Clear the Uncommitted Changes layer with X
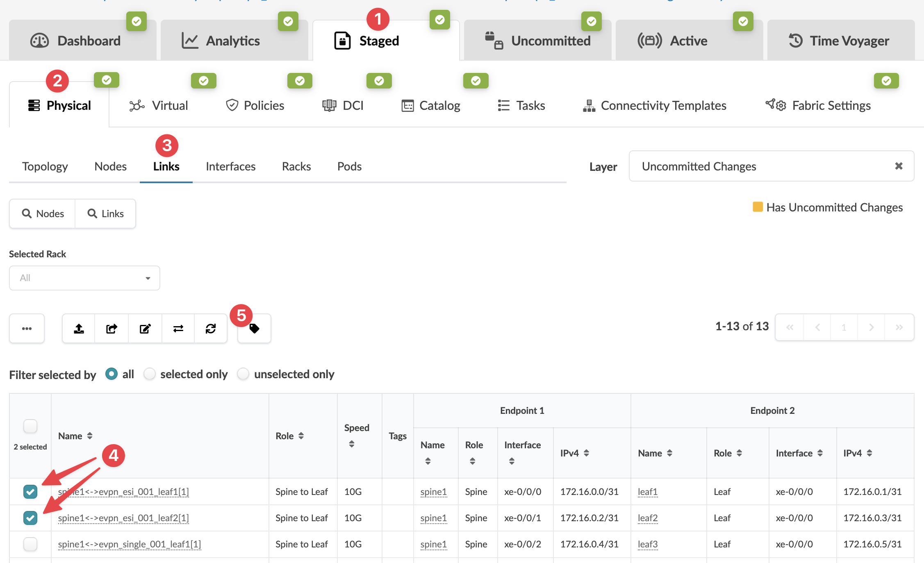This screenshot has width=924, height=563. click(x=899, y=166)
